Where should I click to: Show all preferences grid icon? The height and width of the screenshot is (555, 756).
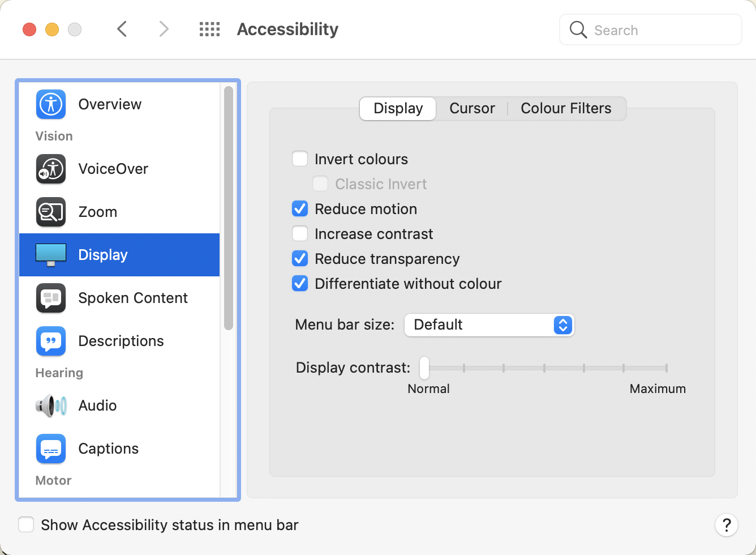(209, 29)
